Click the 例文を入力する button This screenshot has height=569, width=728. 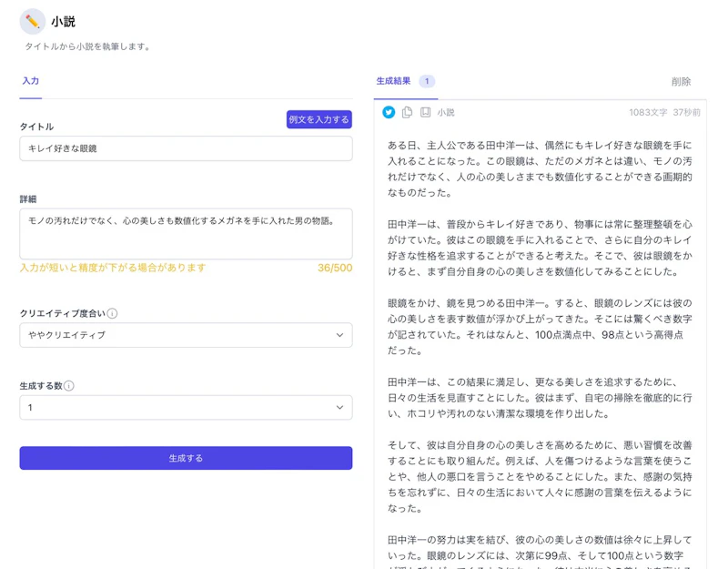[x=318, y=119]
